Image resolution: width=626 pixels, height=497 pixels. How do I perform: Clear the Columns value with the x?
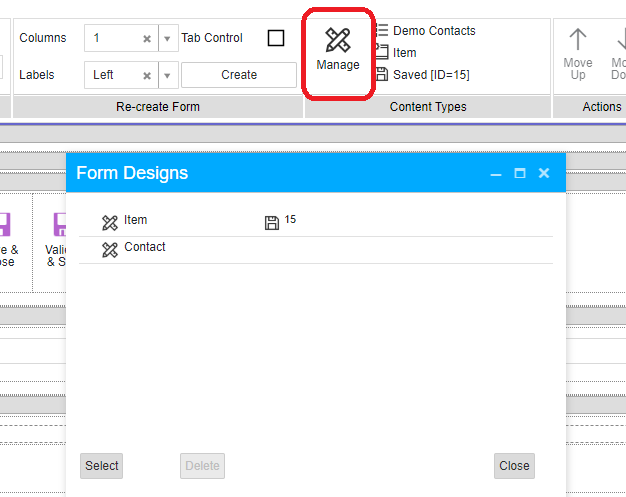coord(146,39)
